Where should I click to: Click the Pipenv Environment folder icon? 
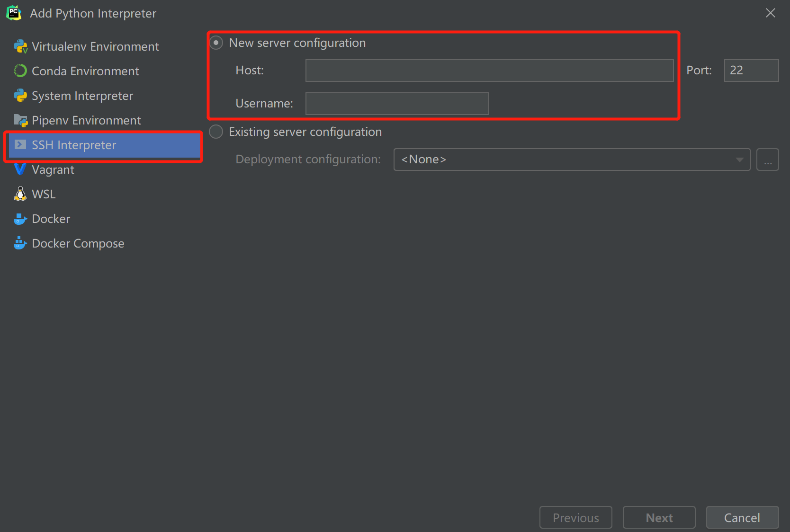[20, 120]
